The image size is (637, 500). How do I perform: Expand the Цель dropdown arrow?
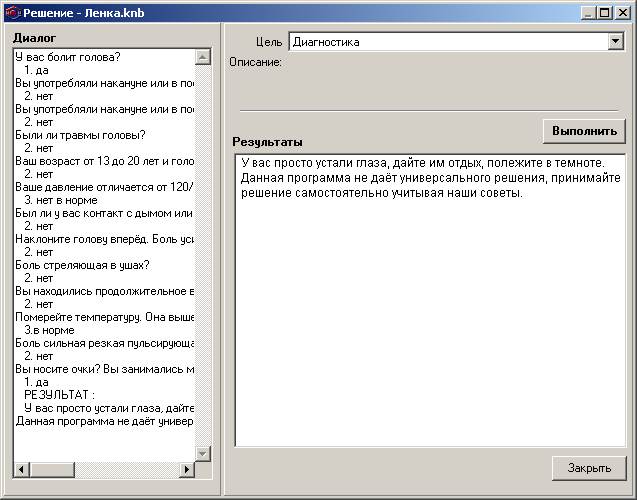coord(615,42)
